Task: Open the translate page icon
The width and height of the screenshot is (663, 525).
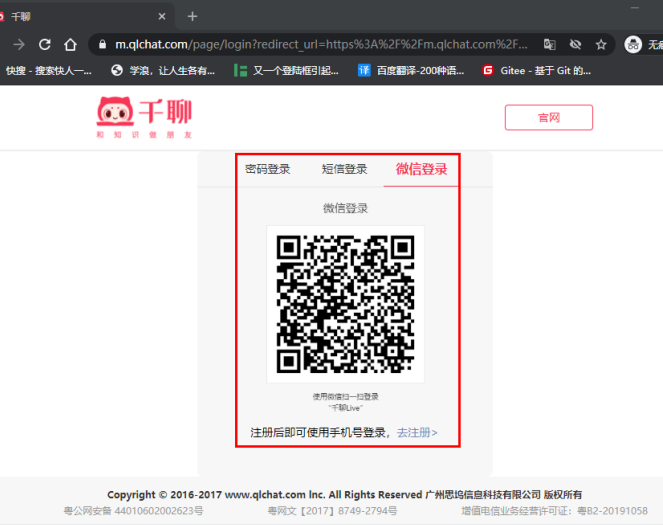Action: (x=550, y=44)
